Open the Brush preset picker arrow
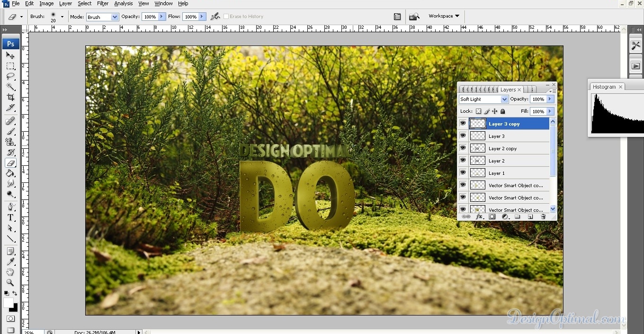644x334 pixels. 62,17
